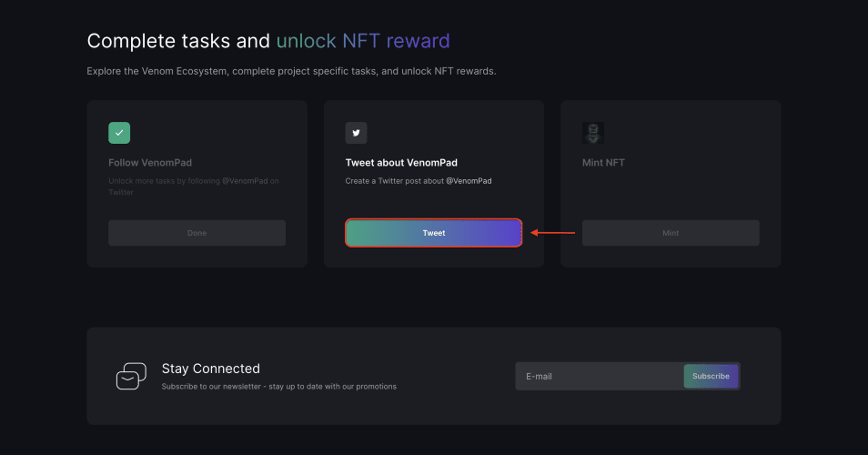Subscribe to the newsletter
Image resolution: width=868 pixels, height=455 pixels.
(x=711, y=377)
